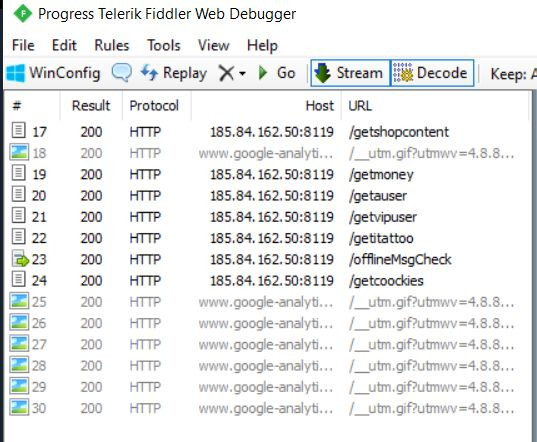Select the /getitattoo URL

[381, 239]
